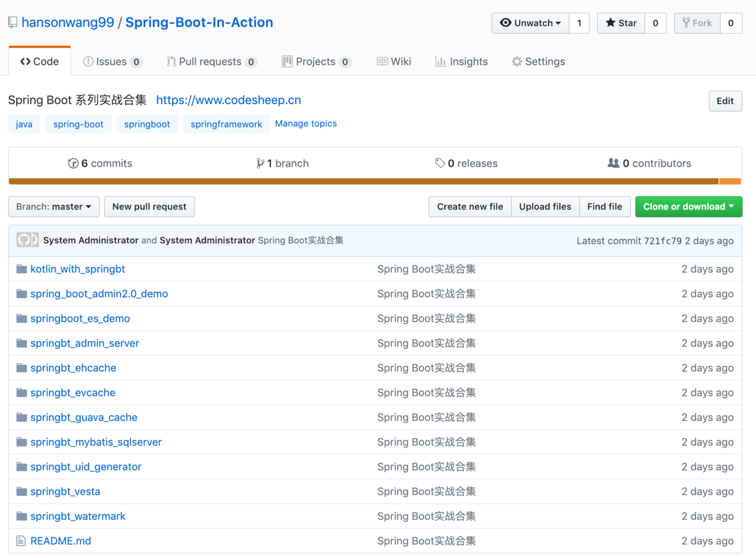Click the contributors people icon
This screenshot has height=558, width=756.
[614, 163]
